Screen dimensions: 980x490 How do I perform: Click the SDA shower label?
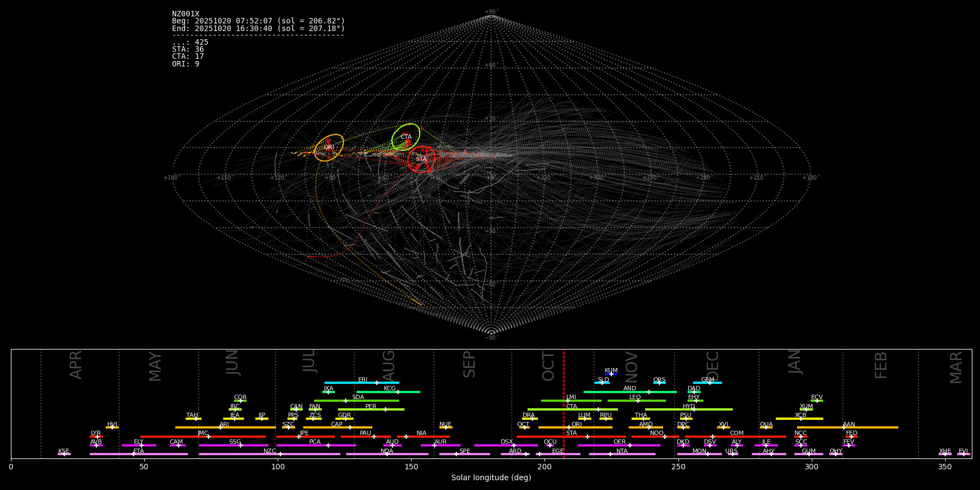[358, 397]
